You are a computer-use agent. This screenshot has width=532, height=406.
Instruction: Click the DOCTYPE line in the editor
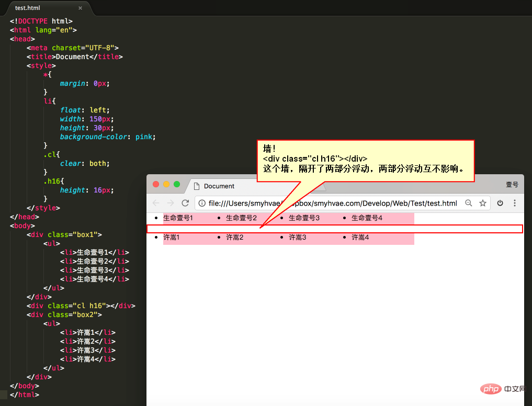pyautogui.click(x=41, y=21)
